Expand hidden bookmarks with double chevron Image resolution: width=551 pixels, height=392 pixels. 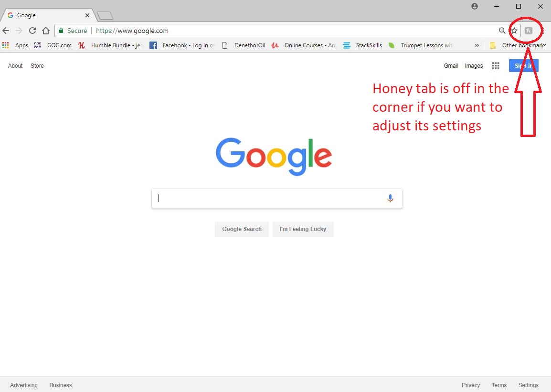tap(477, 45)
